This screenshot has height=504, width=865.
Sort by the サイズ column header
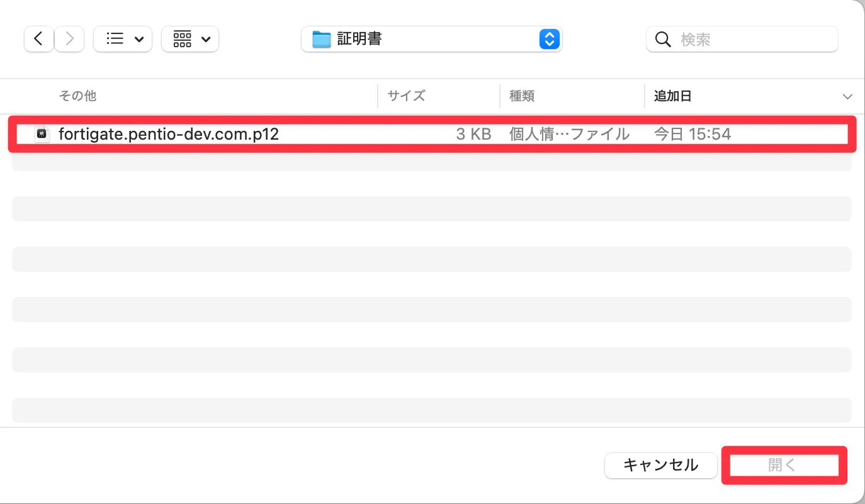pos(406,96)
